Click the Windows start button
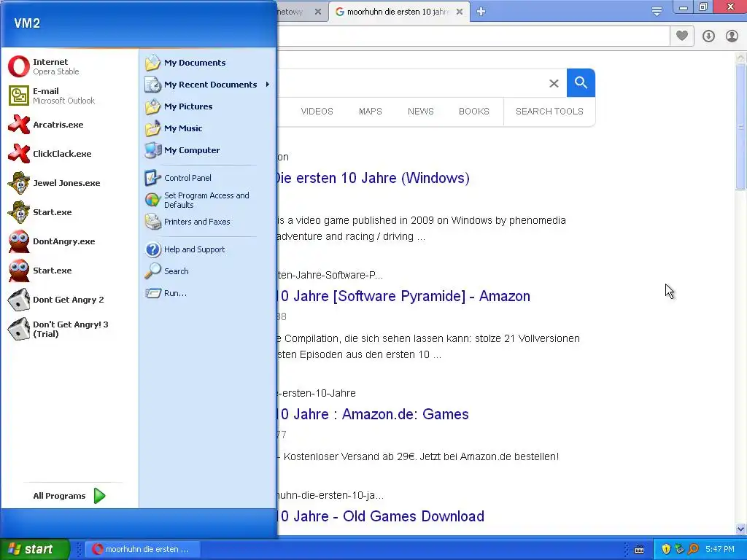The image size is (747, 560). point(35,549)
